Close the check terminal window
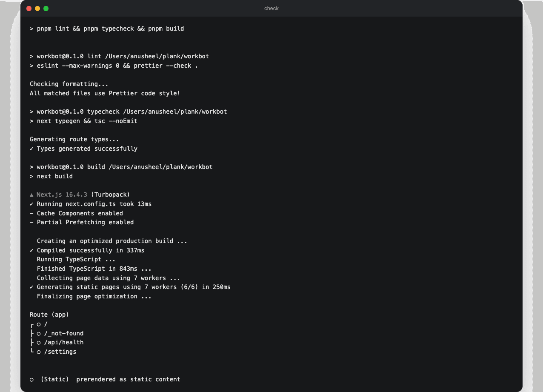This screenshot has height=392, width=543. coord(29,9)
